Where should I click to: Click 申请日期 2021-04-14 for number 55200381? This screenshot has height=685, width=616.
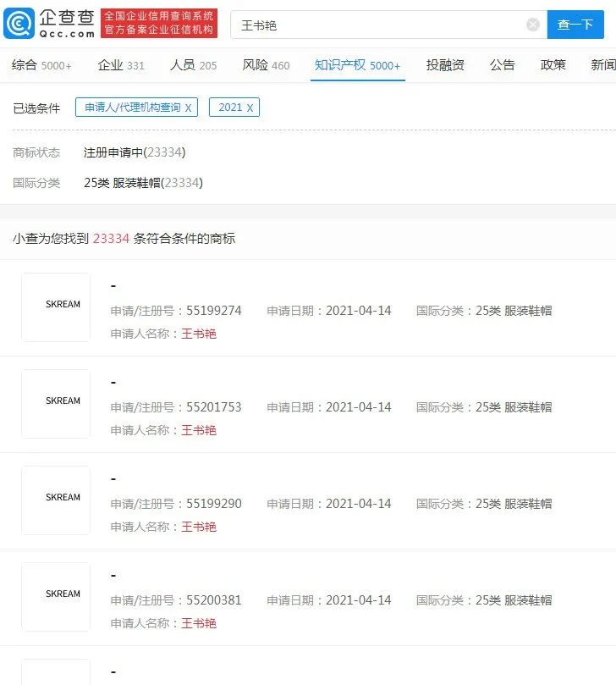click(329, 600)
